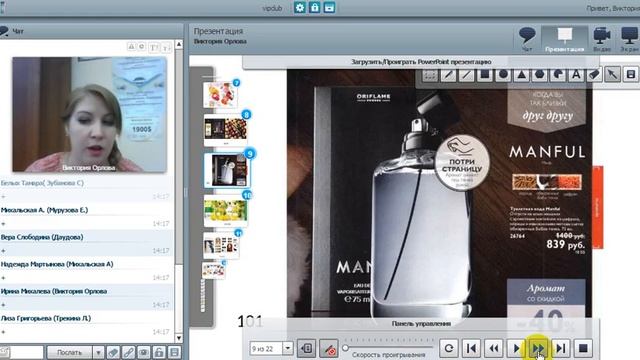Select the arrow pointer tool
This screenshot has height=360, width=640.
(x=613, y=75)
